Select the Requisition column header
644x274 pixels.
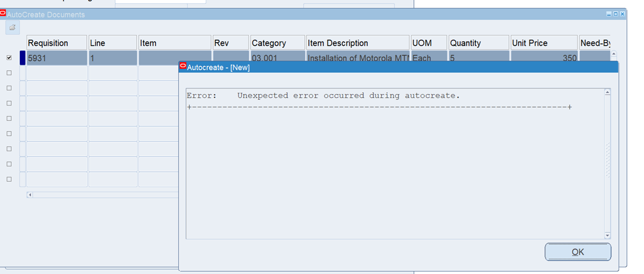(x=56, y=43)
